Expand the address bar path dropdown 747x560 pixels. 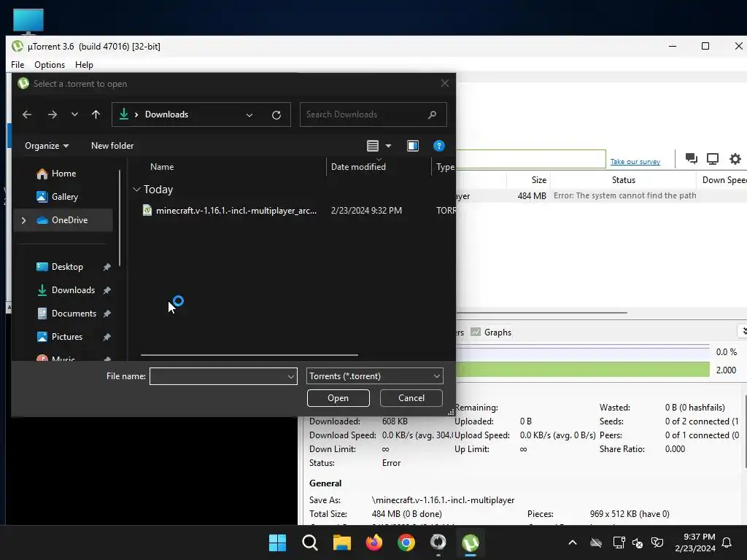coord(249,114)
